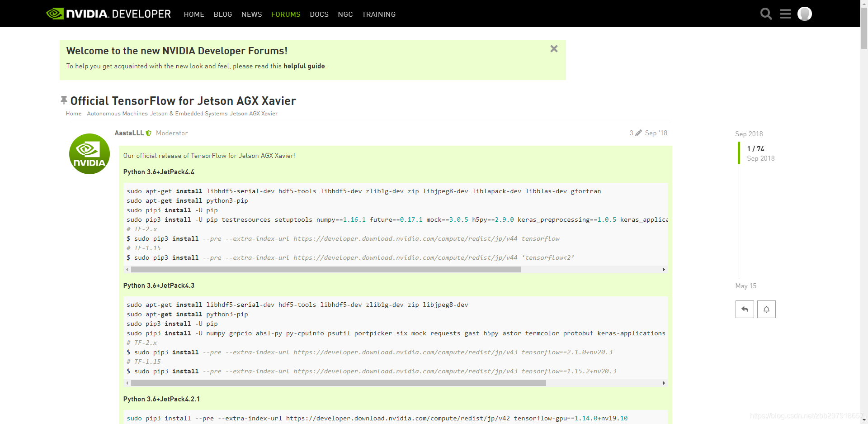
Task: Click right arrow of JetPack4.4 code scrollbar
Action: (664, 269)
